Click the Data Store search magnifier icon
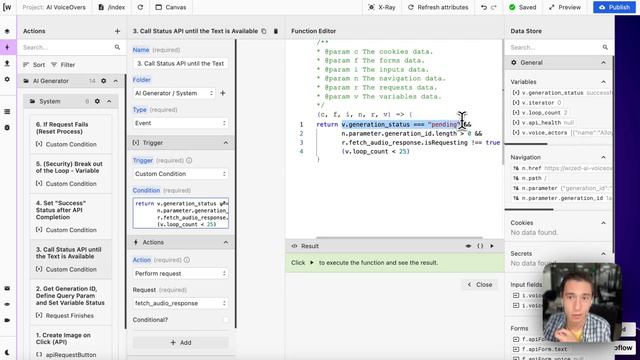 [605, 47]
